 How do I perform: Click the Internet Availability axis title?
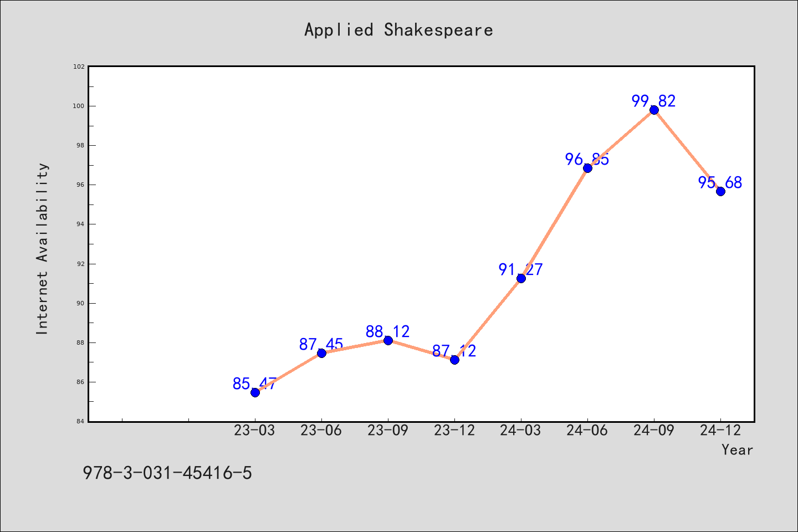coord(43,248)
